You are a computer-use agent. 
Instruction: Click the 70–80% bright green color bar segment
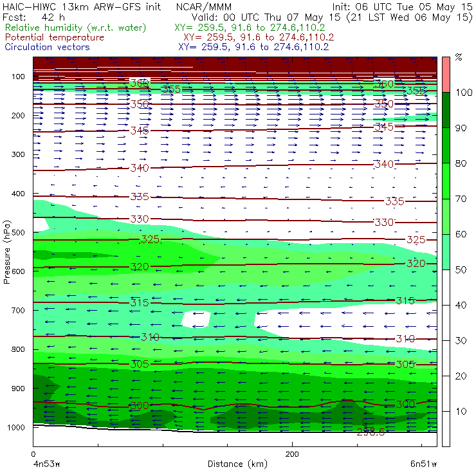pyautogui.click(x=446, y=181)
